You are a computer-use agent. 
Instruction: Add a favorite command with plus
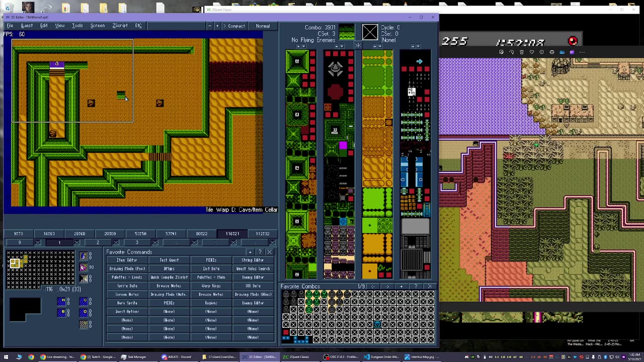tap(250, 252)
